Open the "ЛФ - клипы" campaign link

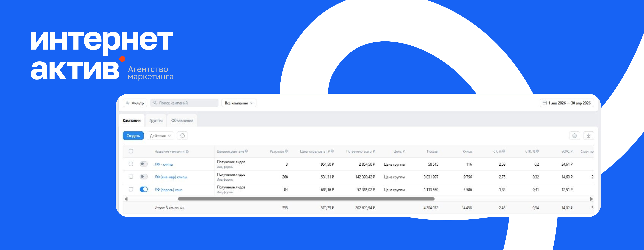click(x=164, y=164)
